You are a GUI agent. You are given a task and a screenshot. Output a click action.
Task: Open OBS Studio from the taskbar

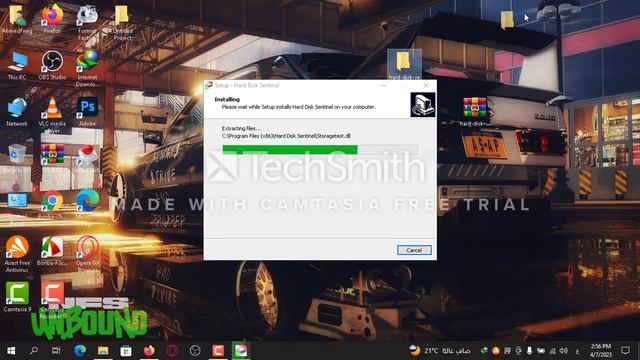click(195, 351)
